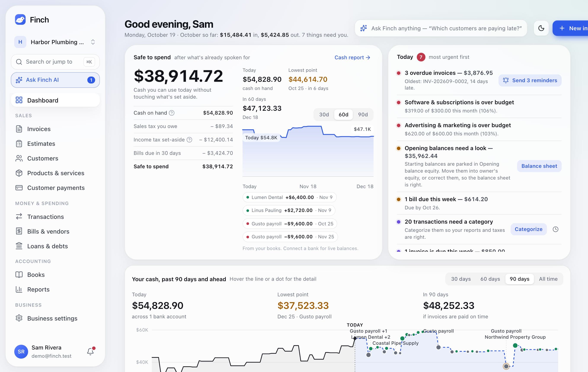Viewport: 588px width, 372px height.
Task: Open Customer payments in sidebar
Action: pos(55,188)
